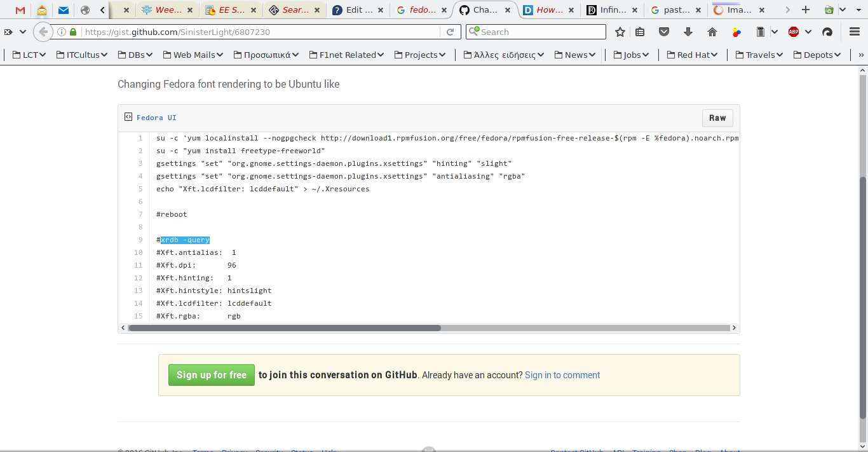The width and height of the screenshot is (868, 452).
Task: Open the Άλλες ειδήσεις bookmarks folder
Action: 504,55
